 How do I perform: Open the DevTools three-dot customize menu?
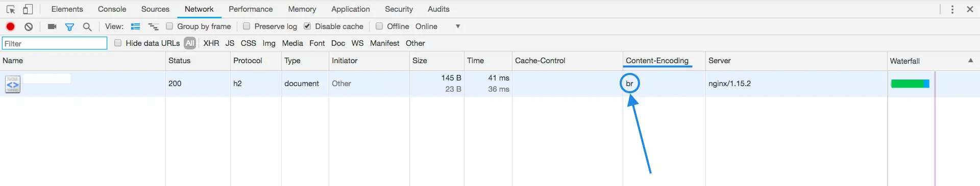[x=952, y=9]
